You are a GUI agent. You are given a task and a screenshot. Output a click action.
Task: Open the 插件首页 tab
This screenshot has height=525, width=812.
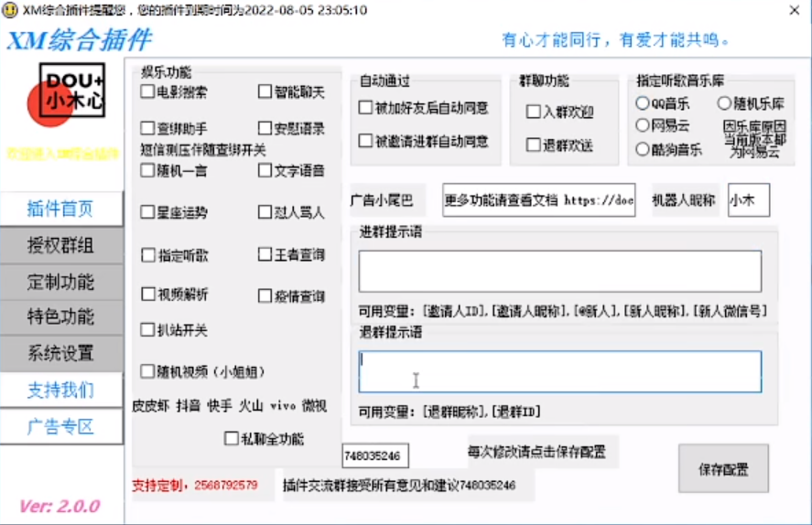(60, 209)
